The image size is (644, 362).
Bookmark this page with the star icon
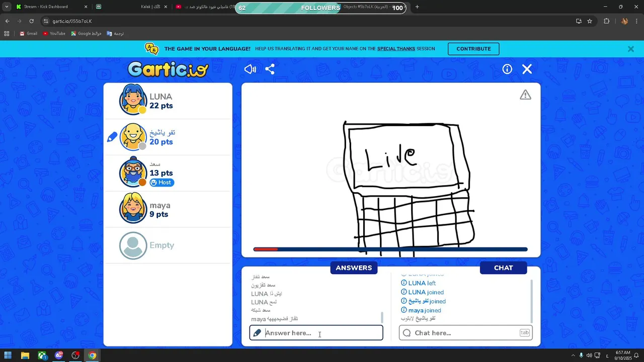[x=590, y=21]
